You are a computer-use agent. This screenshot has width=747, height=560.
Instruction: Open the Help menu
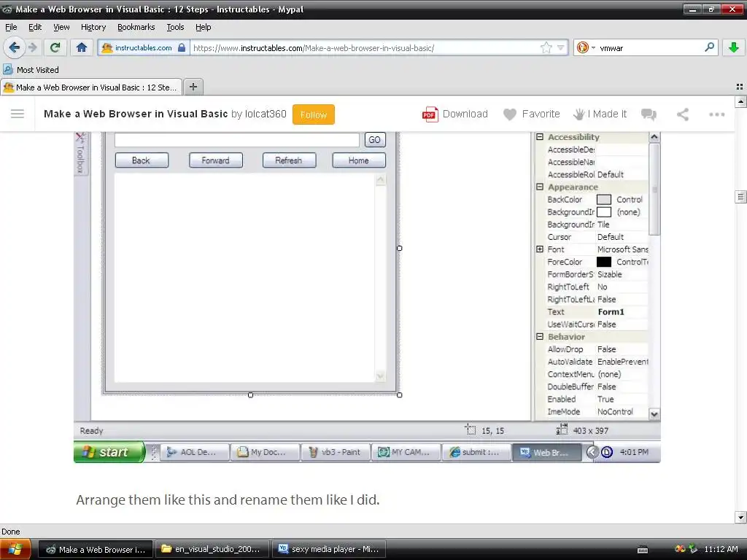204,27
